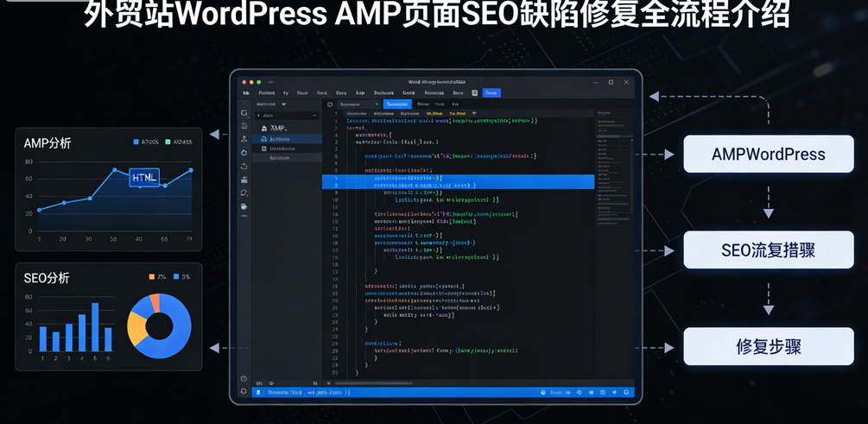
Task: Select the AMP_ folder in file tree
Action: 278,128
